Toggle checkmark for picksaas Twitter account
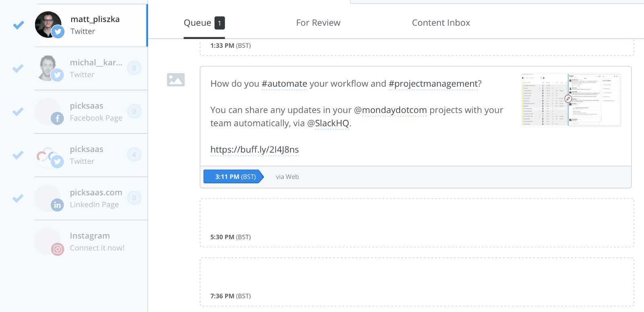Screen dimensions: 644x312 point(18,155)
